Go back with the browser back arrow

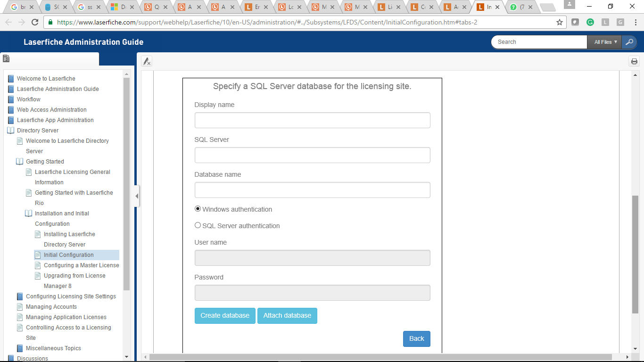(x=8, y=22)
